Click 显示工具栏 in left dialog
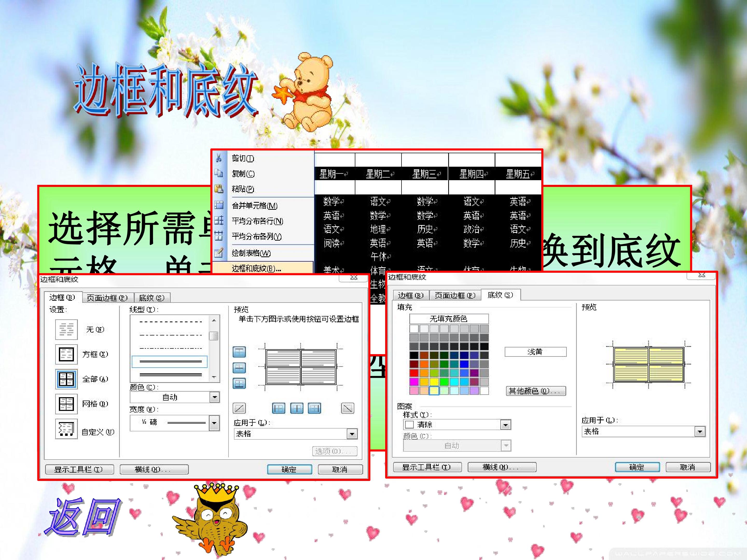 tap(79, 469)
